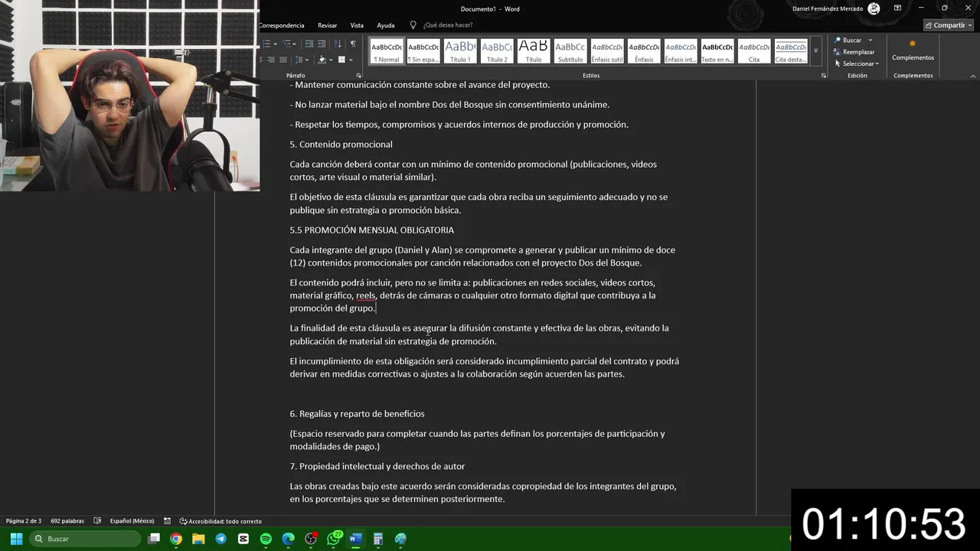
Task: Click the Buscar find button in ribbon
Action: click(x=848, y=40)
